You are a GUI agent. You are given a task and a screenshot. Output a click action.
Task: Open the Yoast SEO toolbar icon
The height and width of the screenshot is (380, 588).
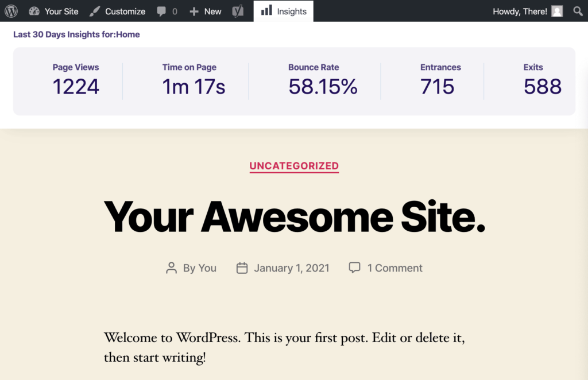pyautogui.click(x=238, y=11)
